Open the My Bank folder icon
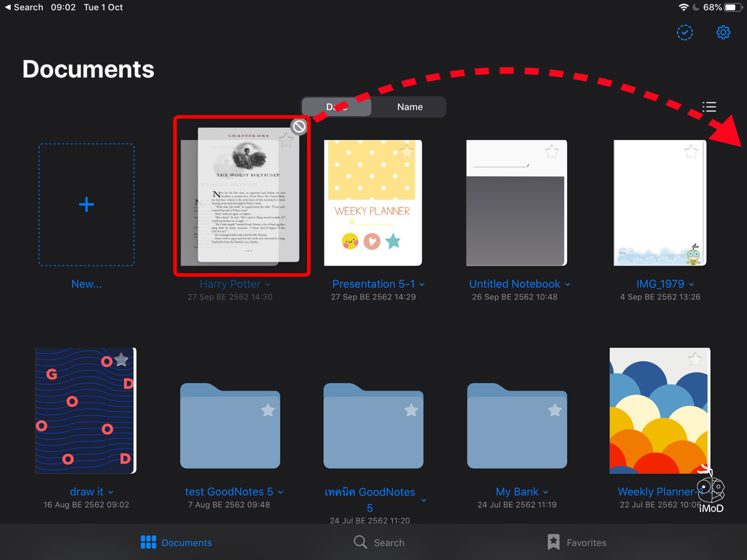This screenshot has width=747, height=560. (x=517, y=427)
